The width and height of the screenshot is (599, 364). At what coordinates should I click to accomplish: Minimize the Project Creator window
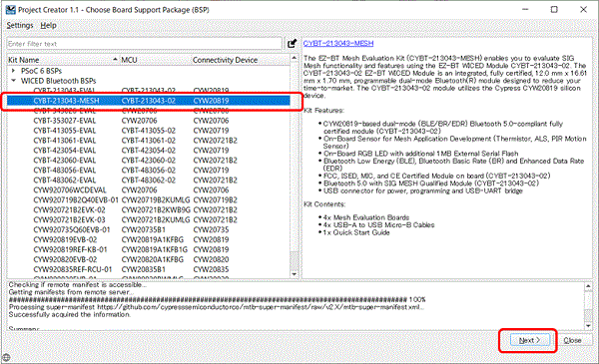pos(525,10)
